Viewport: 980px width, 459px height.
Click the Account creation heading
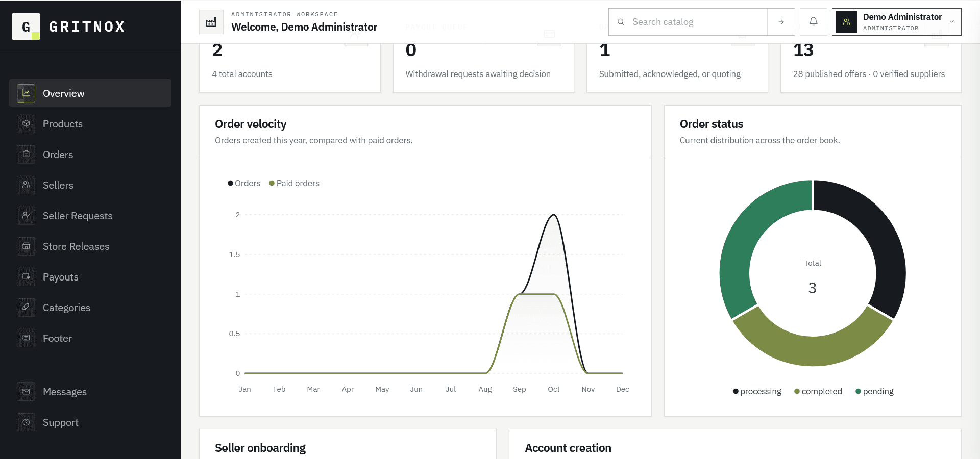tap(568, 448)
